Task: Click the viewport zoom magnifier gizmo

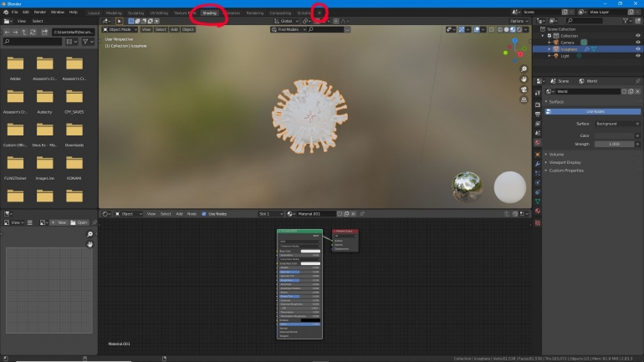Action: click(524, 69)
